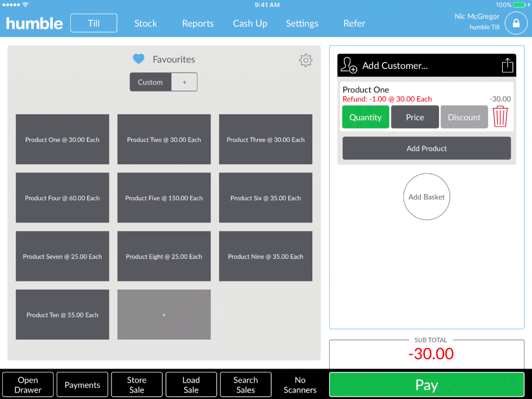Tap the Favourites heading text
The image size is (532, 399).
(x=174, y=59)
